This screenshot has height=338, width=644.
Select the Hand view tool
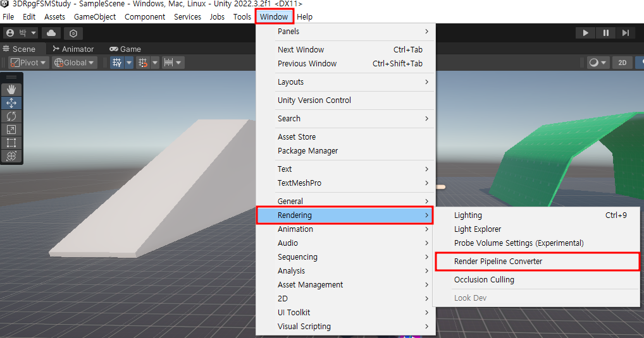click(x=11, y=90)
